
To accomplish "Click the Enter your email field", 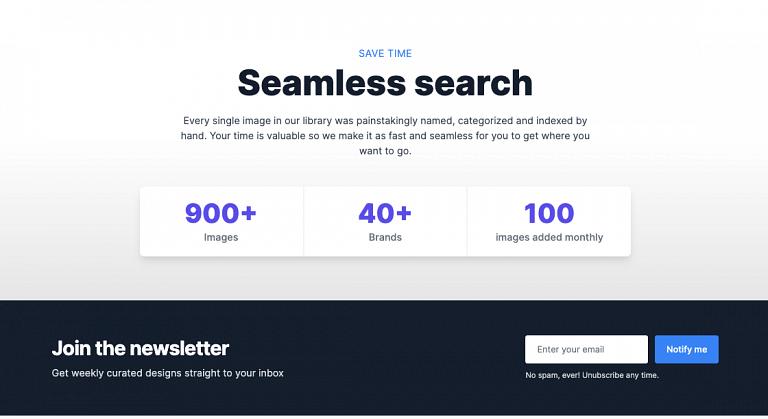I will [x=586, y=349].
